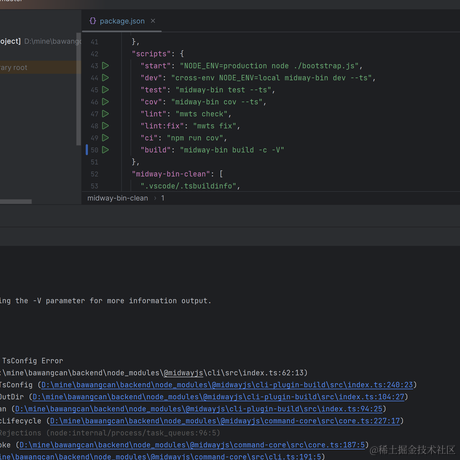Click the JSON file icon on package.json tab

click(93, 21)
